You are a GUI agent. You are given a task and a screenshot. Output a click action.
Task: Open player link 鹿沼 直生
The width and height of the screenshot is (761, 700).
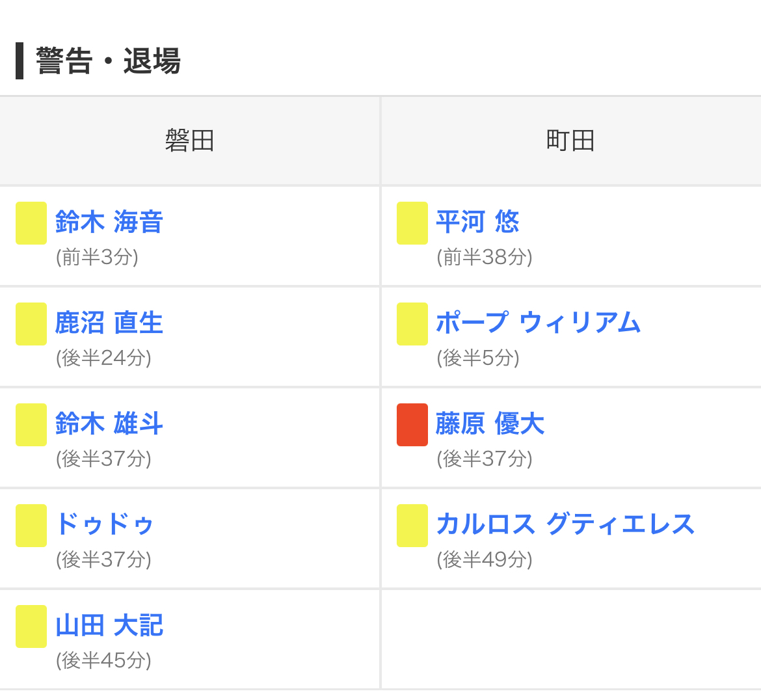(109, 323)
